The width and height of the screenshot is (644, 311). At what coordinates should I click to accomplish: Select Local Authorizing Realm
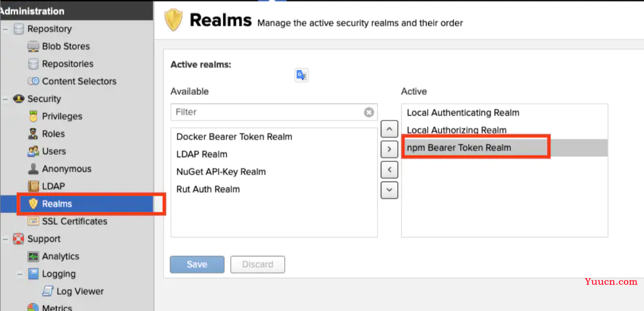coord(504,130)
